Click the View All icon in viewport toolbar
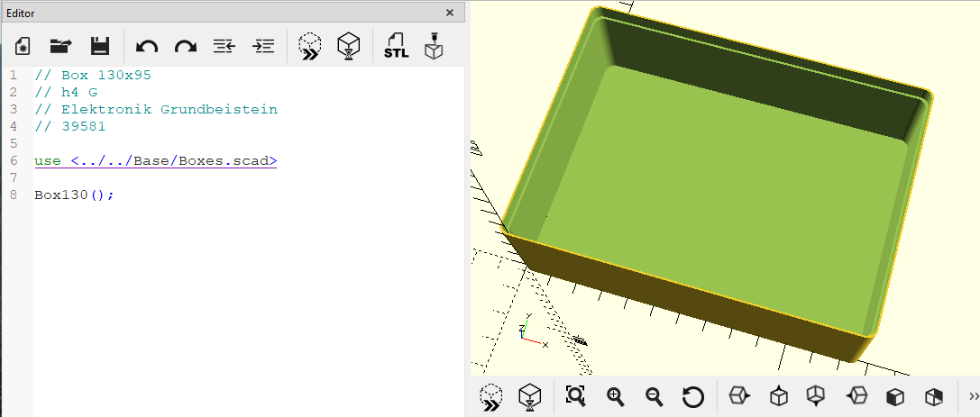Viewport: 980px width, 417px height. (575, 396)
